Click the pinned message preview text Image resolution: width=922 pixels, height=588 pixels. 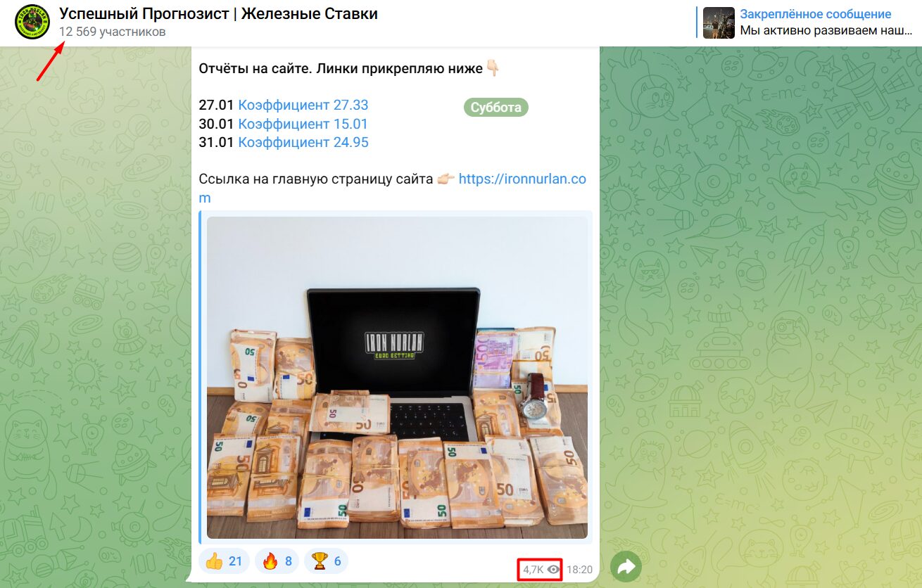tap(826, 31)
